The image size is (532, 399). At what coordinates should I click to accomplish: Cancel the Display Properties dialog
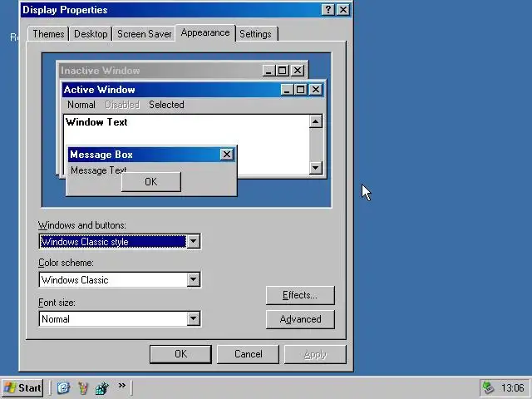(x=248, y=354)
